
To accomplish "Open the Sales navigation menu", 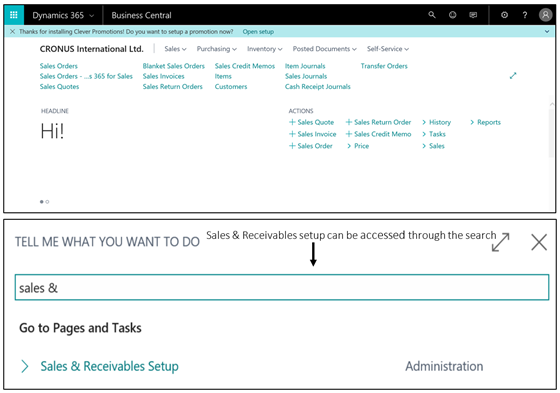I will [175, 49].
